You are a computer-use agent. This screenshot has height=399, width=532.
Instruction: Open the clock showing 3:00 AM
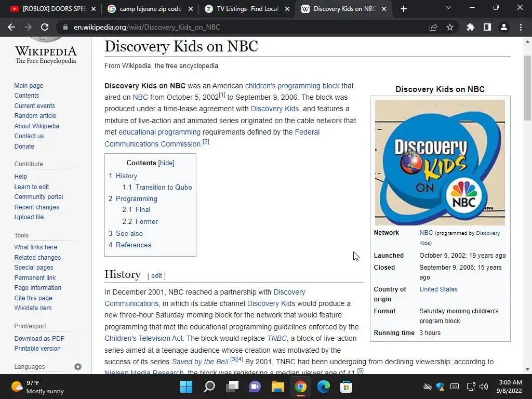pyautogui.click(x=510, y=387)
